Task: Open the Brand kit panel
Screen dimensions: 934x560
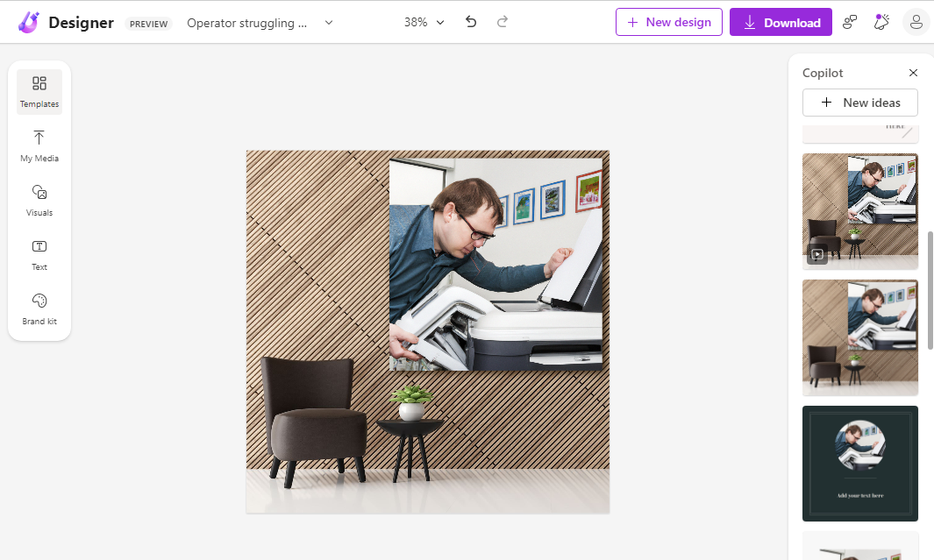Action: click(x=39, y=308)
